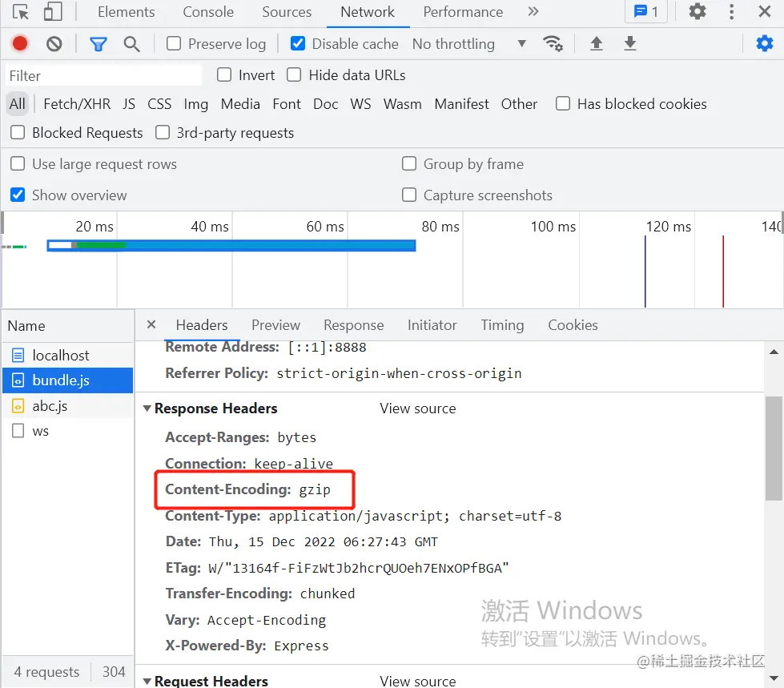Enable Group by frame checkbox

click(409, 164)
